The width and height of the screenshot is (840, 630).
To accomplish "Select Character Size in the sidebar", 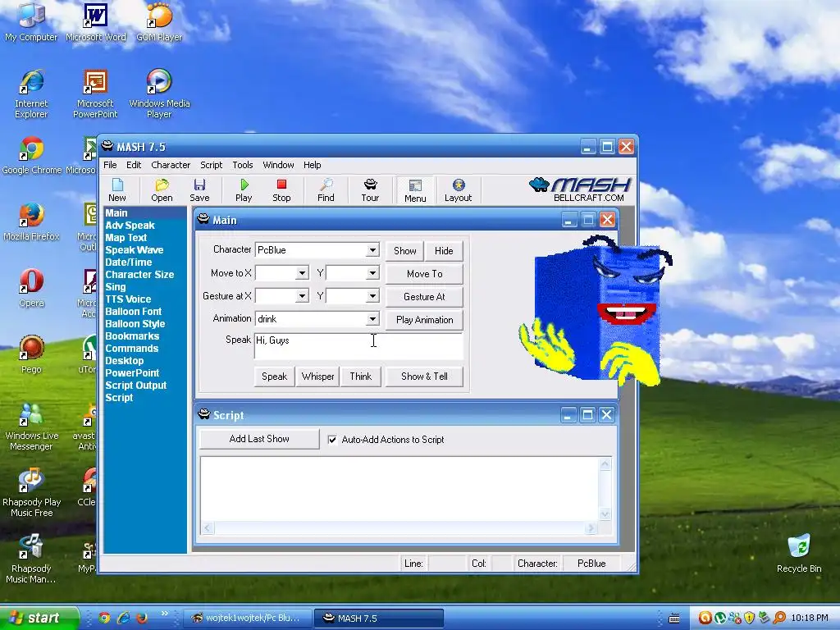I will click(139, 275).
